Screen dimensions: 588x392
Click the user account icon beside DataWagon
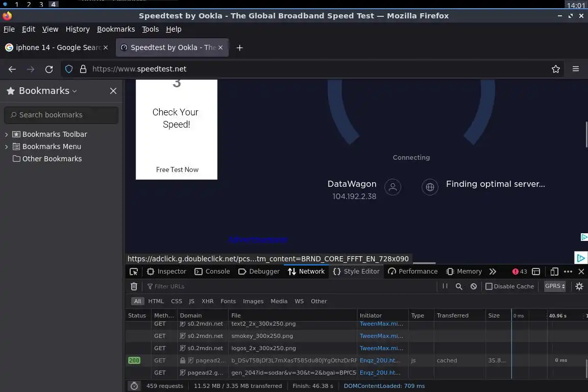point(393,187)
